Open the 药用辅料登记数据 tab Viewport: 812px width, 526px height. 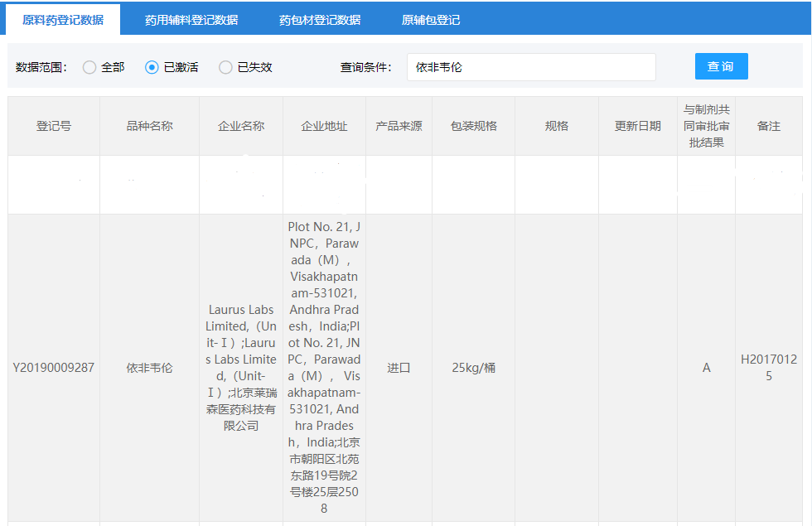pos(191,20)
